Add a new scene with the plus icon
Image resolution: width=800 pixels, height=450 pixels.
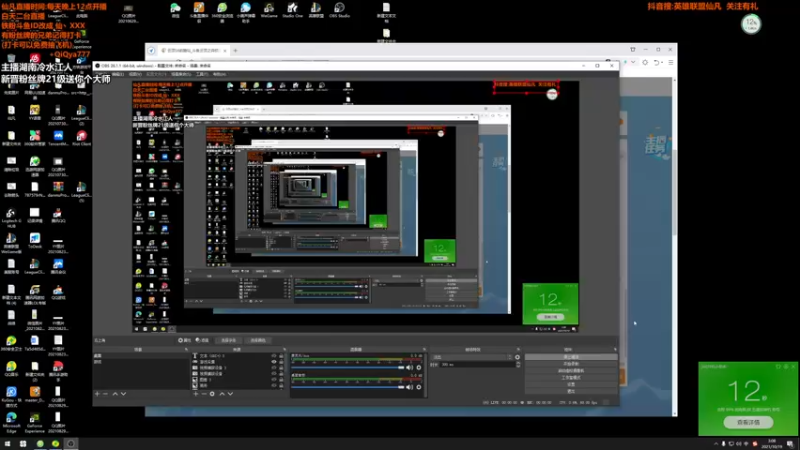pos(97,394)
